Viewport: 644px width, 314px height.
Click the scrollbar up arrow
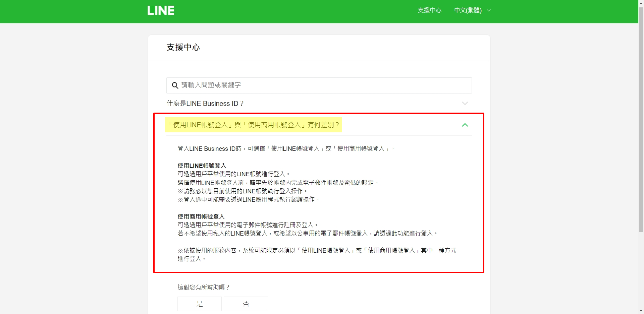click(641, 3)
